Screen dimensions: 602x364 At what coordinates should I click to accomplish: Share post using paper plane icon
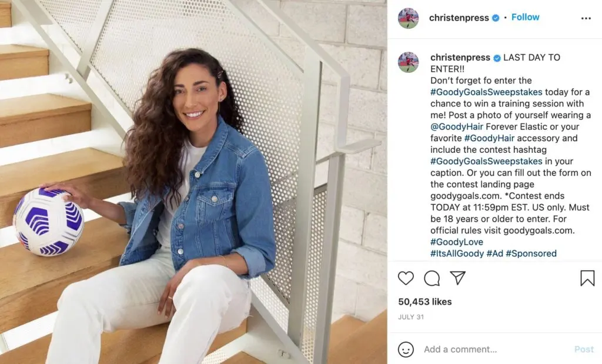[x=457, y=278]
